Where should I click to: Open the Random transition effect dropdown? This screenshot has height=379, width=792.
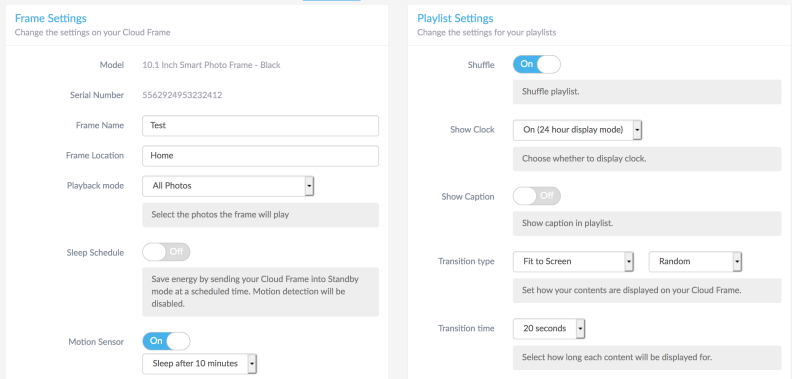(x=695, y=262)
